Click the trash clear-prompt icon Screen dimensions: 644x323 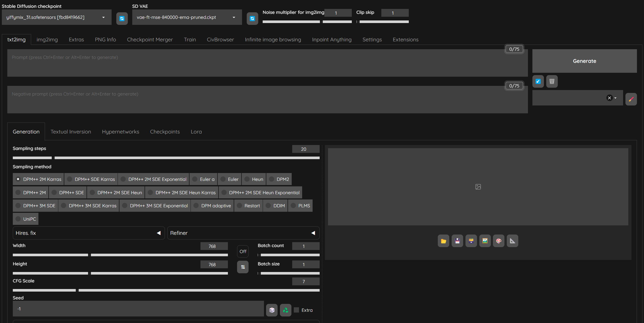552,81
